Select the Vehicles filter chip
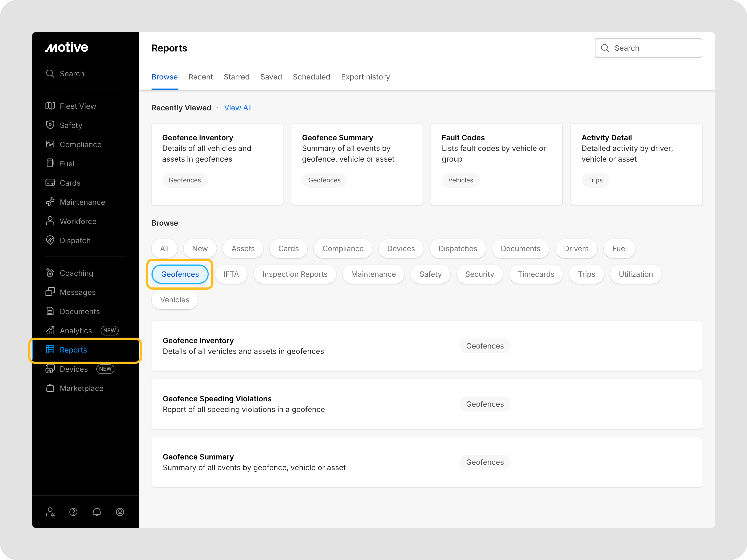Viewport: 747px width, 560px height. pyautogui.click(x=174, y=300)
